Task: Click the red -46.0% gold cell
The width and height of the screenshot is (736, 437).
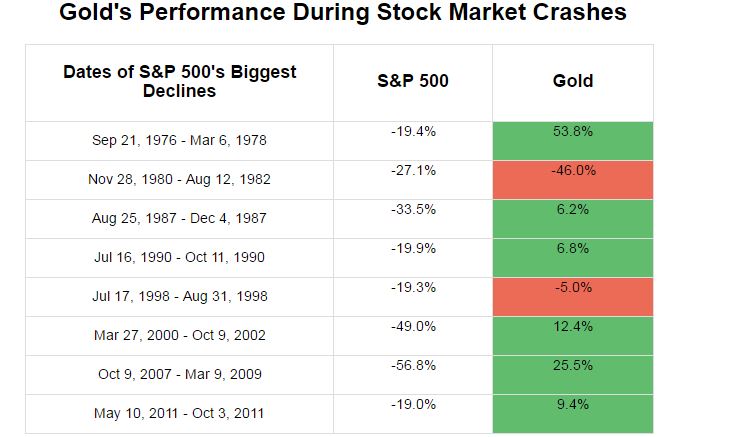Action: 573,180
